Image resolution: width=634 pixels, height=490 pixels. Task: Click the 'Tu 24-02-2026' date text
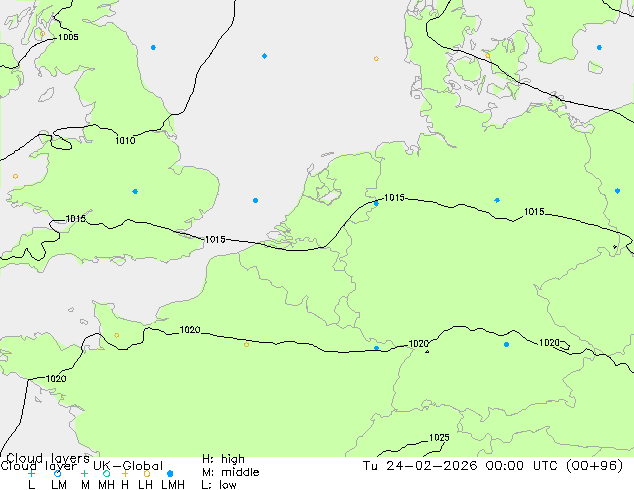pos(420,466)
